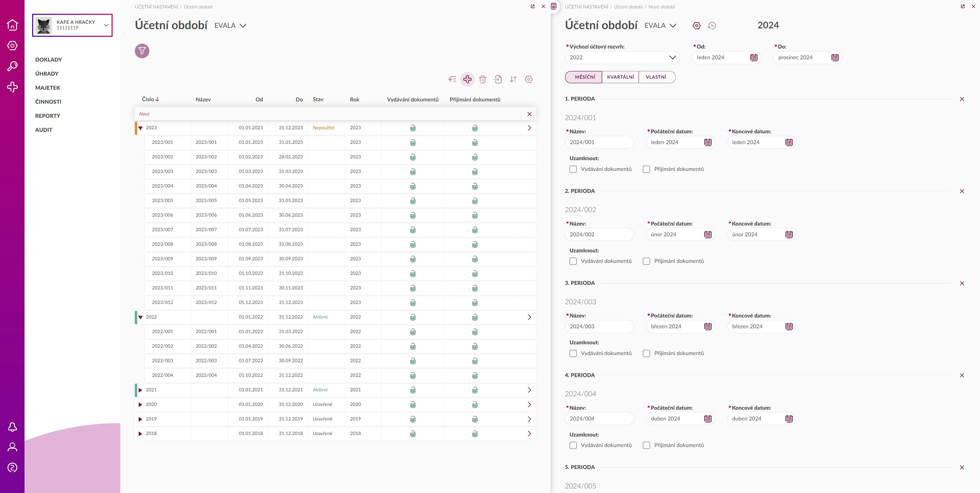Edit the Název field containing 2024/003
The image size is (980, 493).
tap(599, 327)
